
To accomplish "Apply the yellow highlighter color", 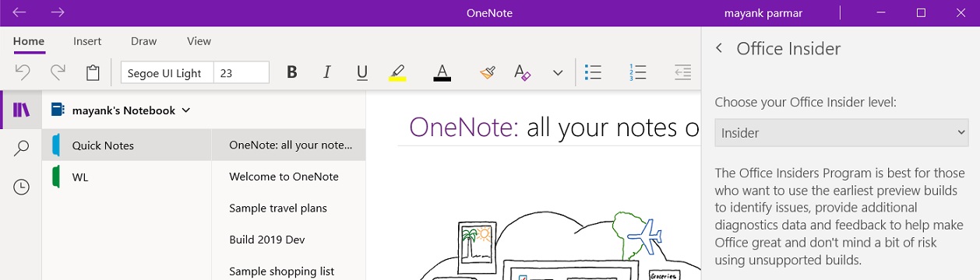I will [x=397, y=72].
